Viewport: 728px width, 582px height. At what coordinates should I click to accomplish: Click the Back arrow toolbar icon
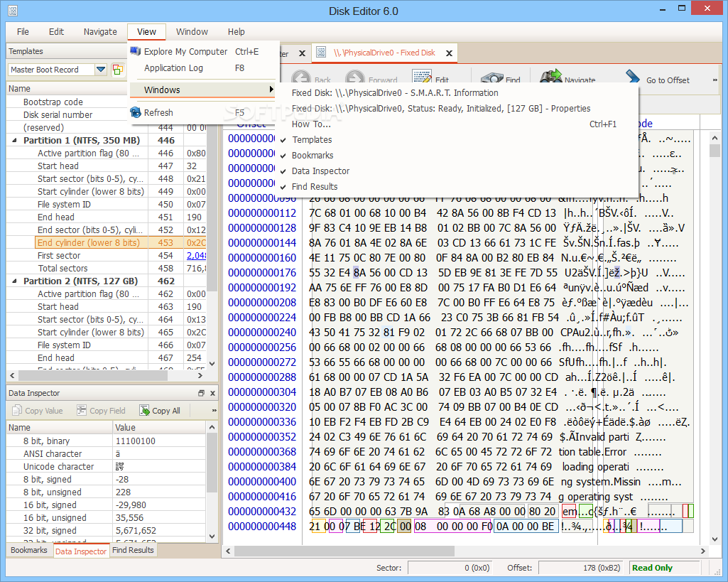click(301, 78)
